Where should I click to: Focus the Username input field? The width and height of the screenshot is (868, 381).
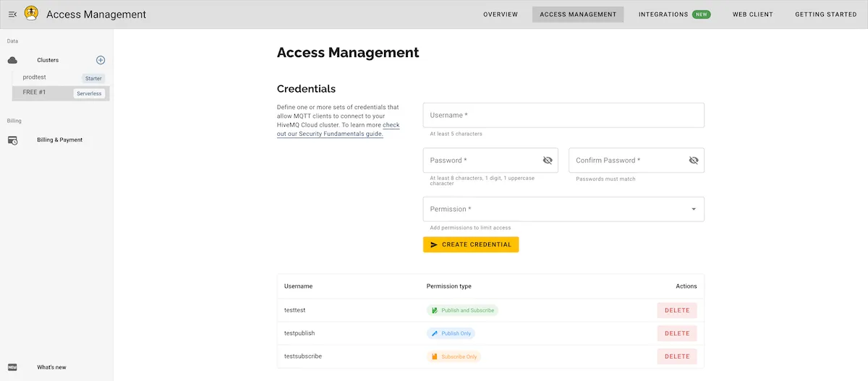563,115
